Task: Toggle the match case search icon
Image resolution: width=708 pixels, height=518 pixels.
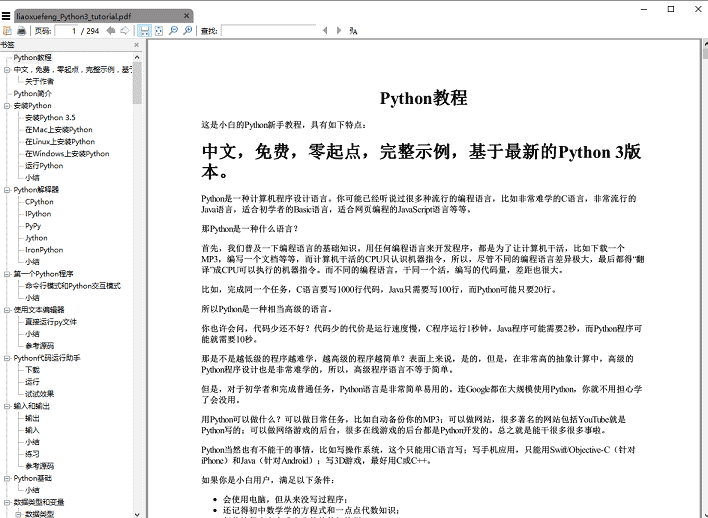Action: (353, 31)
